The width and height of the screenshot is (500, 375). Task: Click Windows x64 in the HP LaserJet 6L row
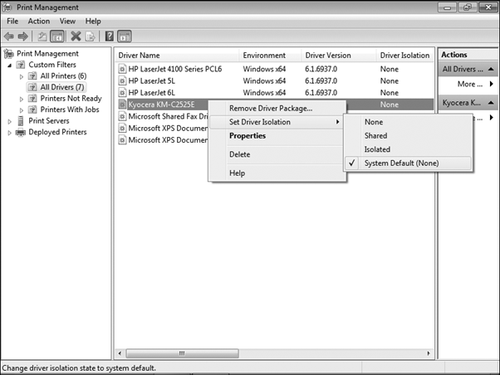coord(264,92)
